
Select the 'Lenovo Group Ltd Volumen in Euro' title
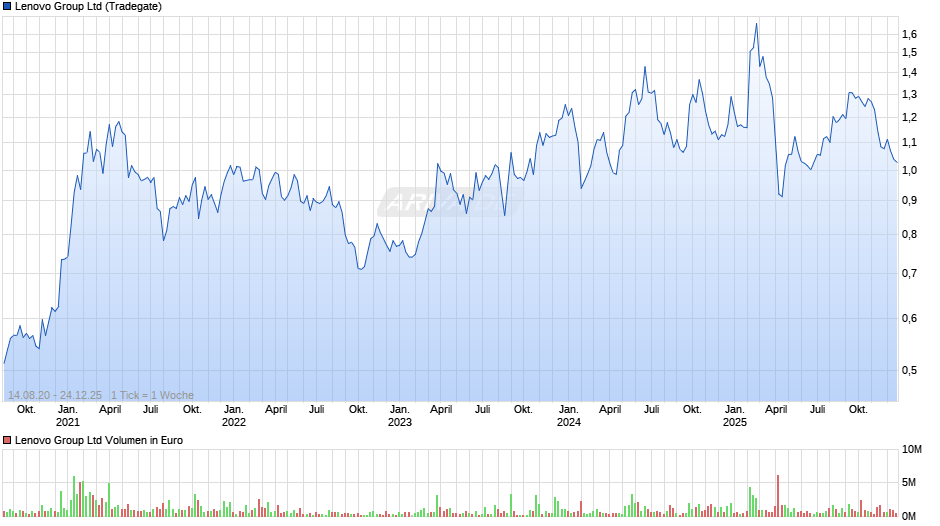(99, 440)
